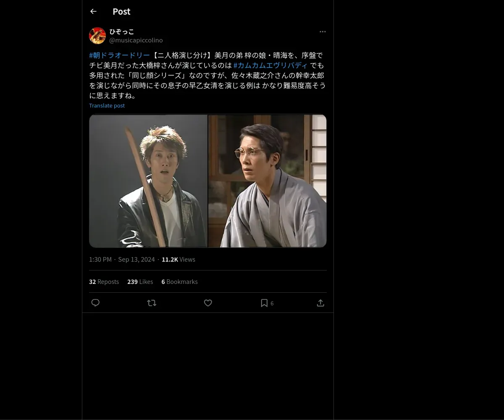The image size is (504, 420).
Task: View the 32 Reposts list
Action: tap(104, 282)
